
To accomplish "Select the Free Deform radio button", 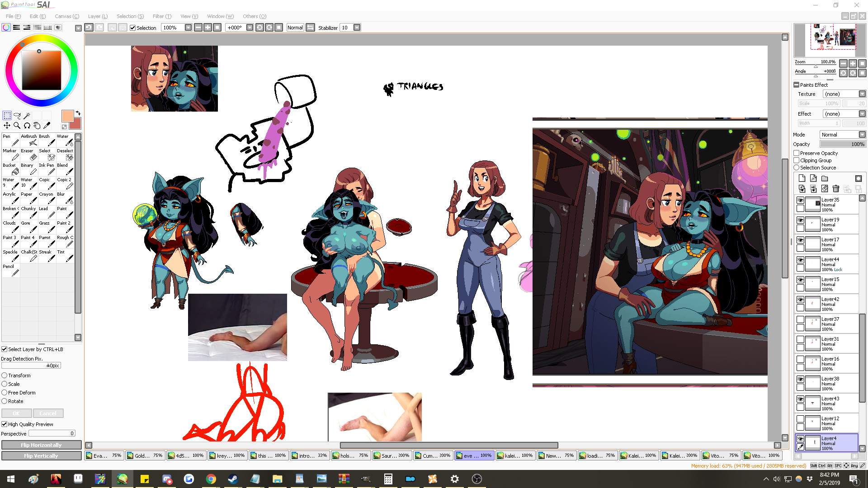I will coord(5,393).
